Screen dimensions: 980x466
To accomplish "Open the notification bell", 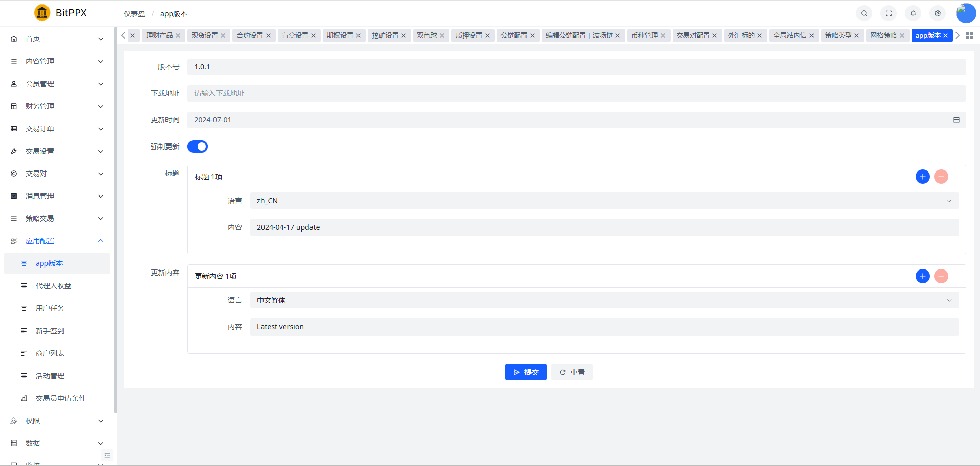I will [913, 13].
